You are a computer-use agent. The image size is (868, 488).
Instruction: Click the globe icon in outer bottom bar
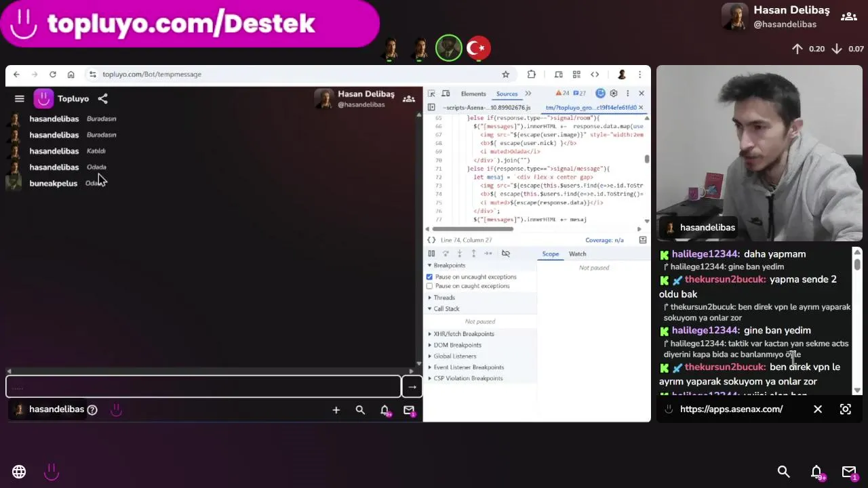point(19,472)
